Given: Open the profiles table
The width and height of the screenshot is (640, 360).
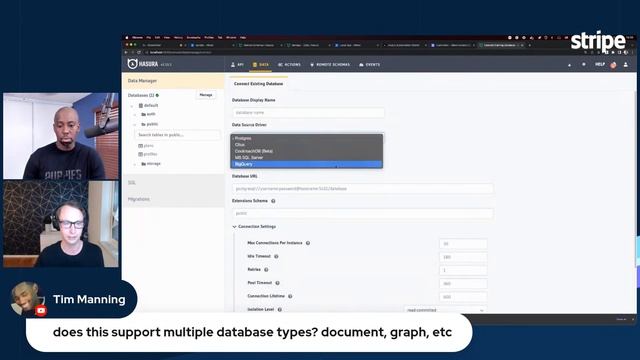Looking at the screenshot, I should pos(148,154).
